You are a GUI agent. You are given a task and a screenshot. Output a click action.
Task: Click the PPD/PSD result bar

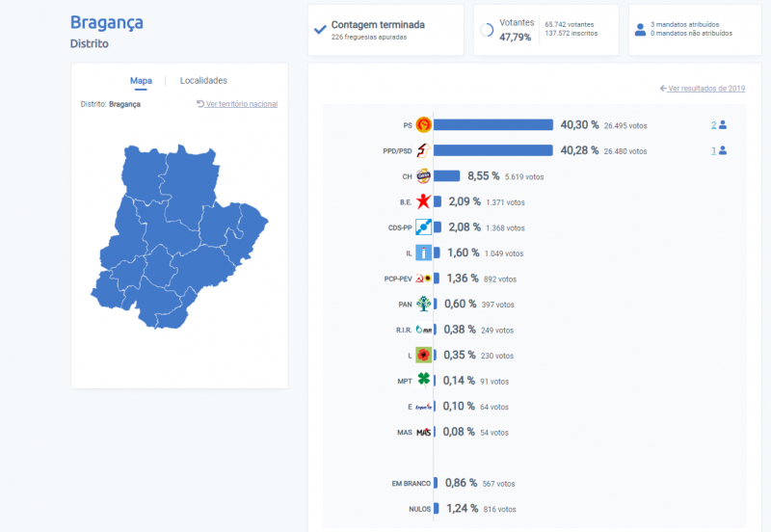pos(493,150)
